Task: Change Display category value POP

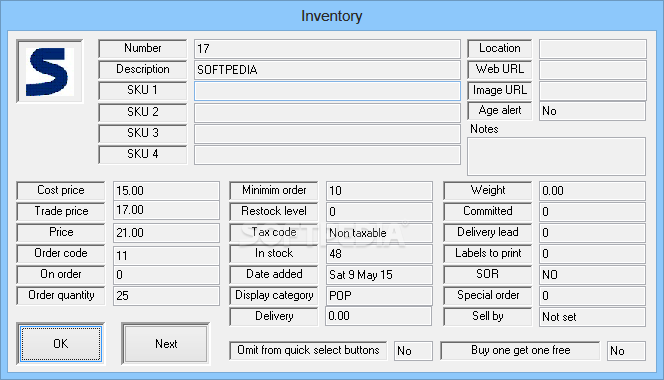Action: pos(379,296)
